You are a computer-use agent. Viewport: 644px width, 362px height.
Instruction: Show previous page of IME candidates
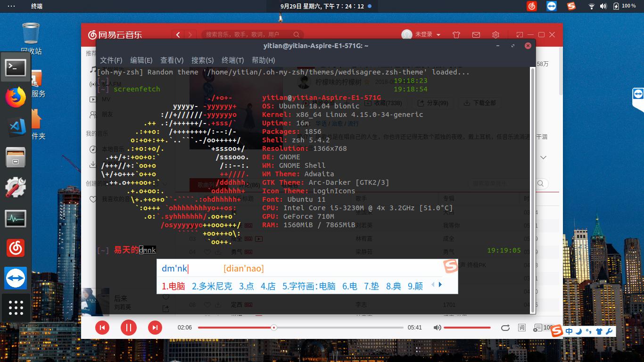[x=433, y=285]
